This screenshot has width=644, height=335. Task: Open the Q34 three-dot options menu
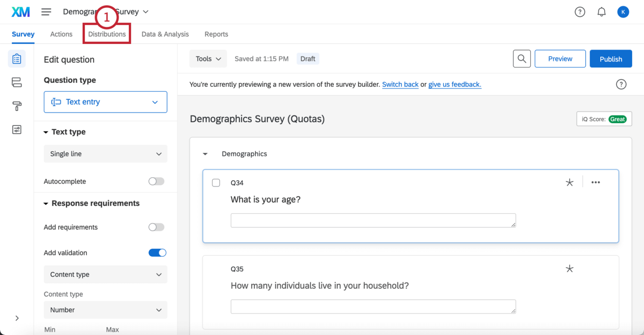point(595,182)
